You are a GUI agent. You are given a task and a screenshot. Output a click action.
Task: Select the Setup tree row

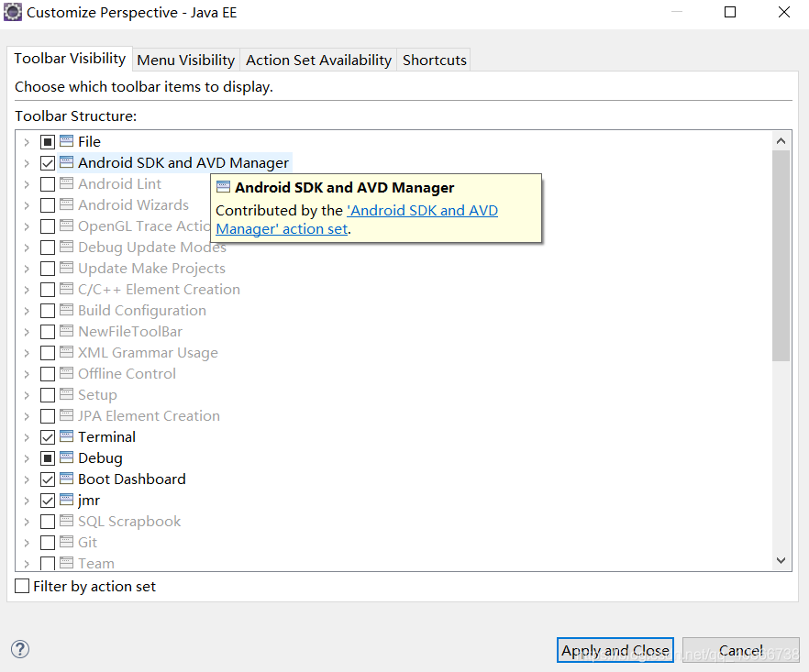(97, 394)
